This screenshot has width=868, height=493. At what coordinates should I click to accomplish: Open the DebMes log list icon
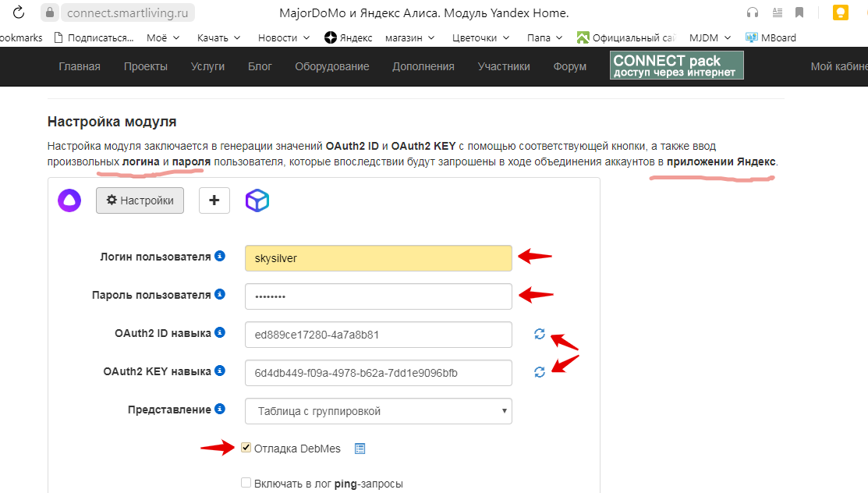(360, 449)
